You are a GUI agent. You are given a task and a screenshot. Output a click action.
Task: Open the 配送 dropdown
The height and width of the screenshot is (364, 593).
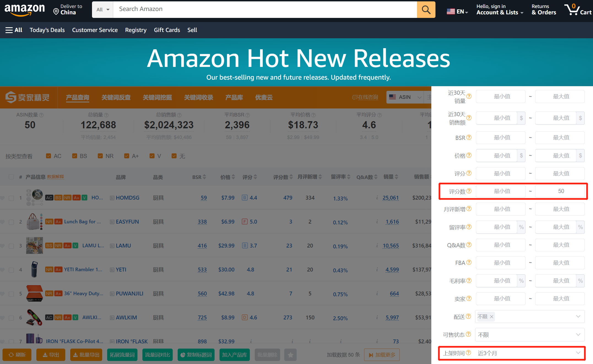(530, 316)
